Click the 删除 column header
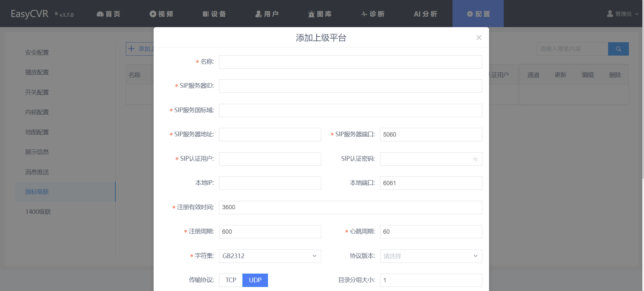 (615, 75)
